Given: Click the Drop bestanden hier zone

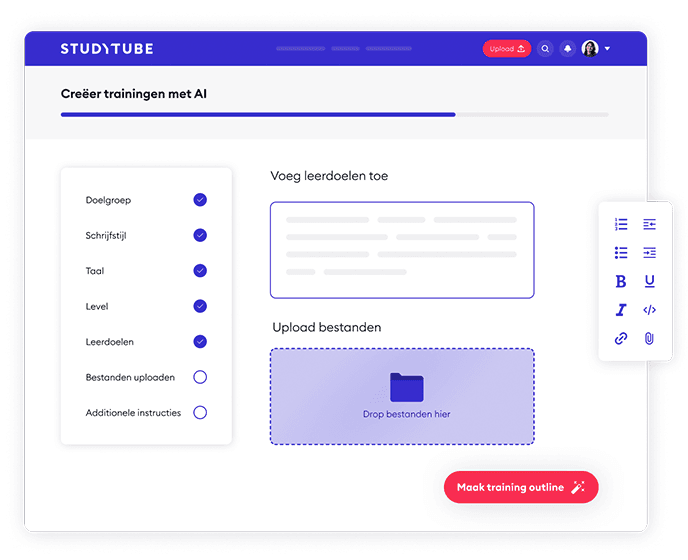Looking at the screenshot, I should (402, 396).
